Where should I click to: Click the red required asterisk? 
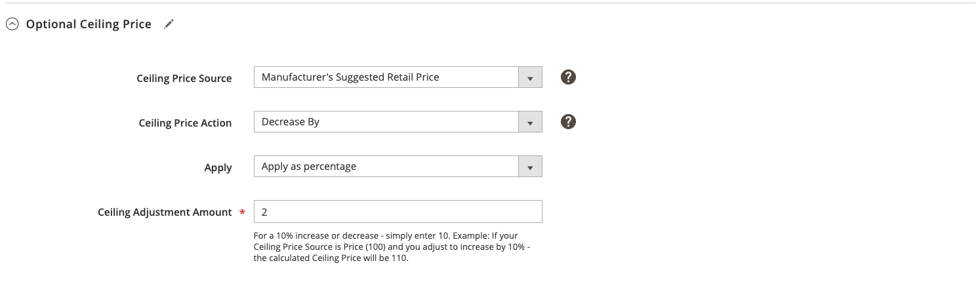[x=242, y=212]
